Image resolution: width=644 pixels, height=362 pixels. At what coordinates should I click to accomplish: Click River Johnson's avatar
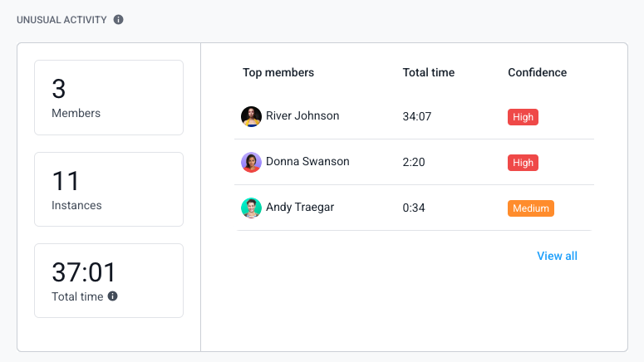(x=251, y=116)
